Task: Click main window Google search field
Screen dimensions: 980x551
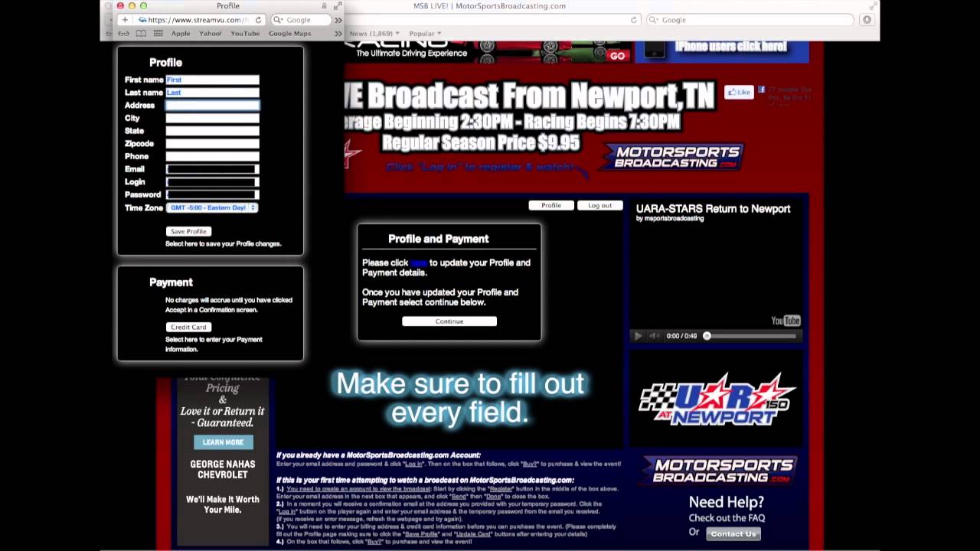Action: 750,20
